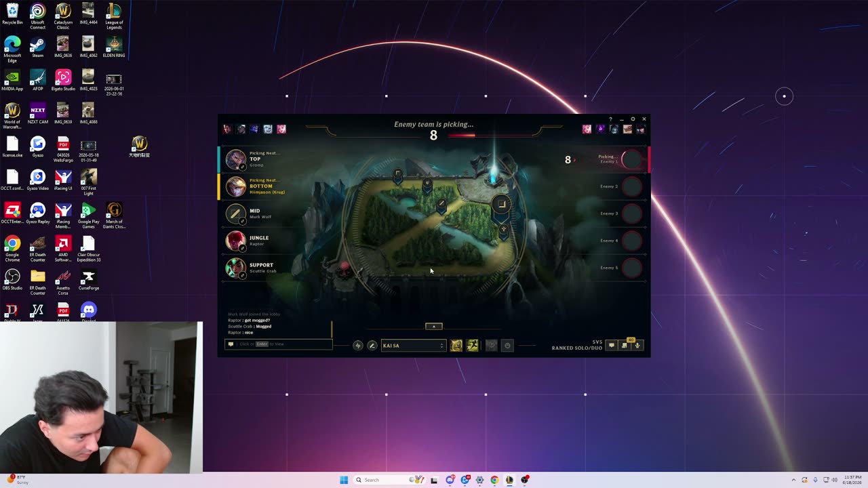The height and width of the screenshot is (488, 868).
Task: Click the SUPPORT player champion portrait
Action: pos(236,268)
